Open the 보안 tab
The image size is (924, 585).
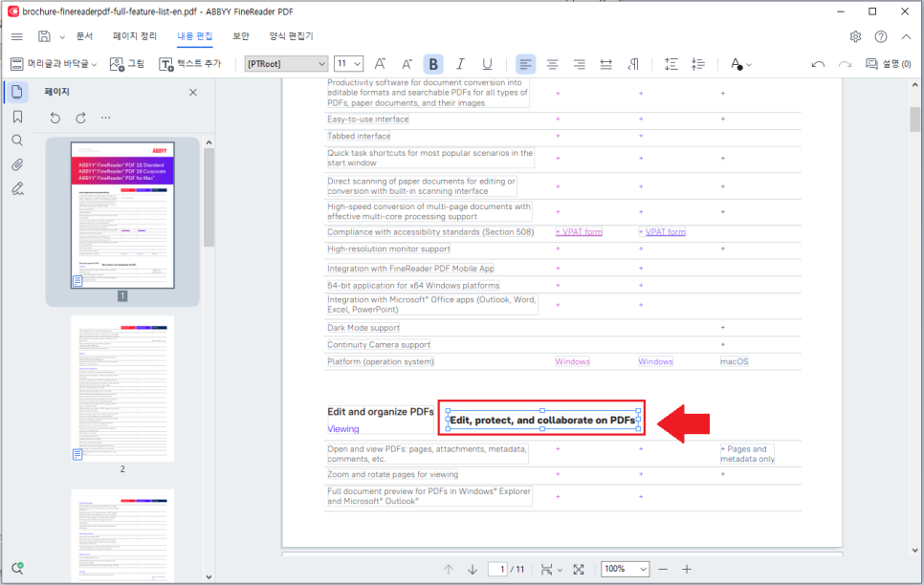(x=241, y=36)
